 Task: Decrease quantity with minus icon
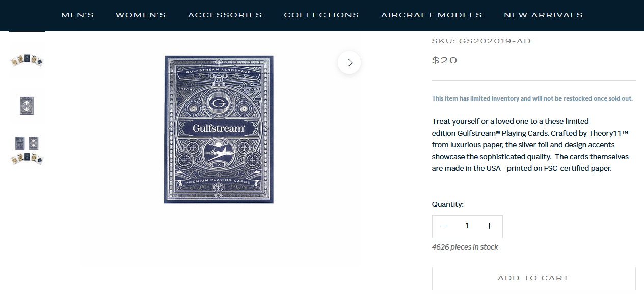[x=445, y=226]
